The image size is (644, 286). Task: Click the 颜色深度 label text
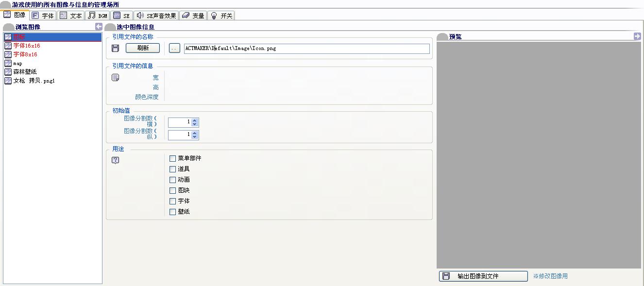147,97
